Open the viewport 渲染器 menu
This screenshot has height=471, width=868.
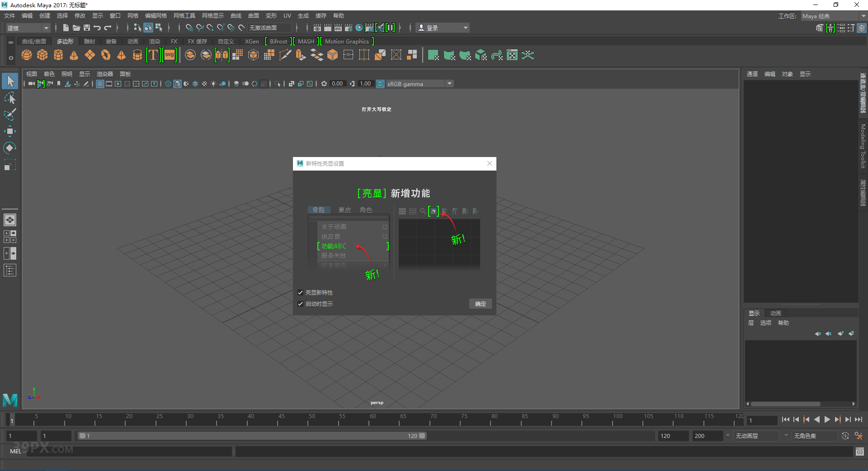tap(105, 74)
